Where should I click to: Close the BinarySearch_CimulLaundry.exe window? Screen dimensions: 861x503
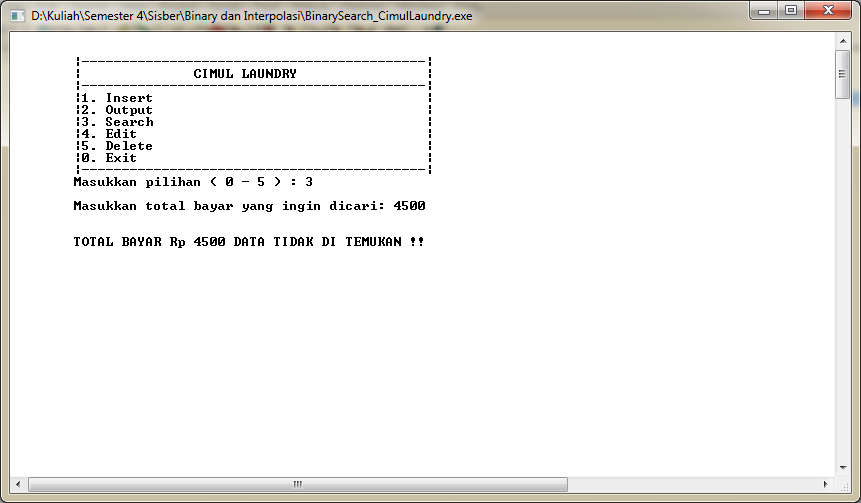tap(829, 10)
